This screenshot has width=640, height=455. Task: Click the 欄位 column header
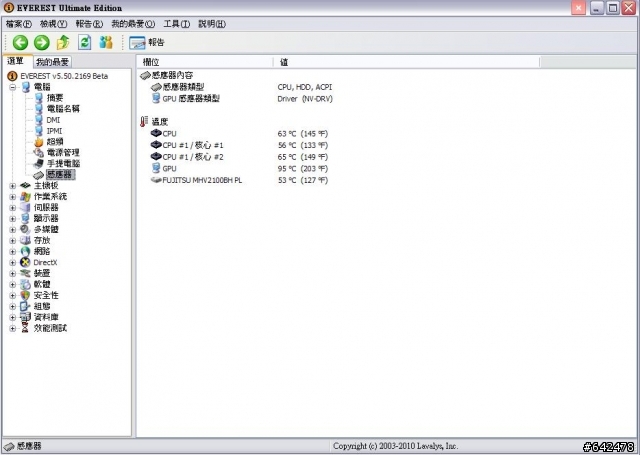(205, 62)
